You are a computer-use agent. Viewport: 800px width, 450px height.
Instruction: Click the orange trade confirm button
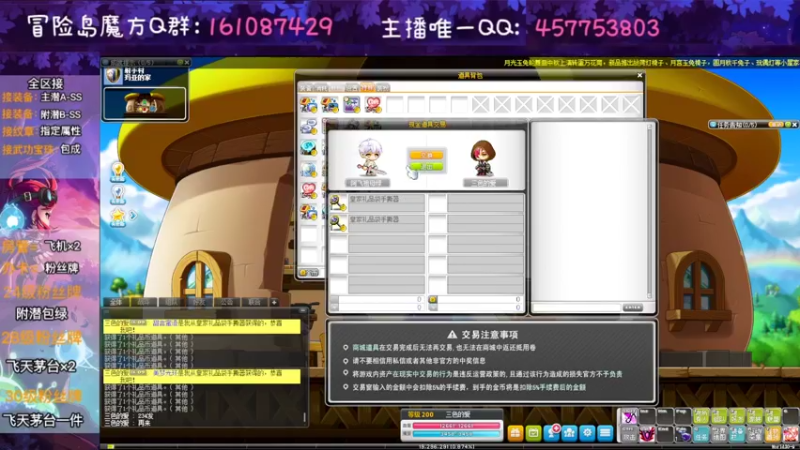pos(427,155)
